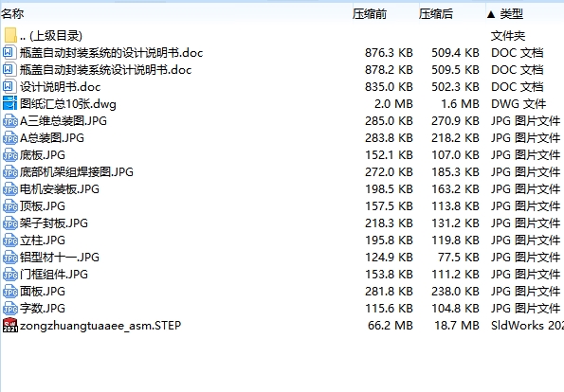Select the file name 门框组件.JPG
564x392 pixels.
pyautogui.click(x=54, y=275)
